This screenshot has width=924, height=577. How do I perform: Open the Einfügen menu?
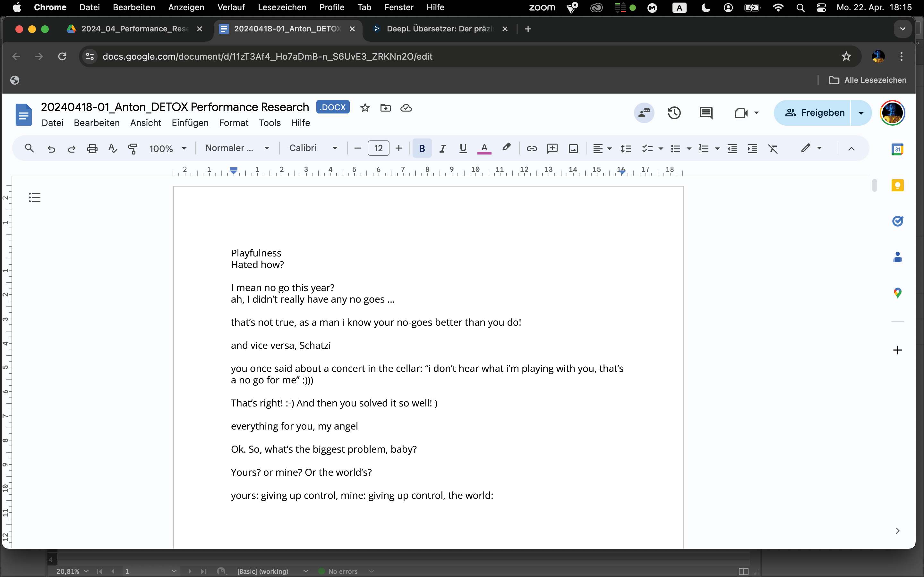190,123
